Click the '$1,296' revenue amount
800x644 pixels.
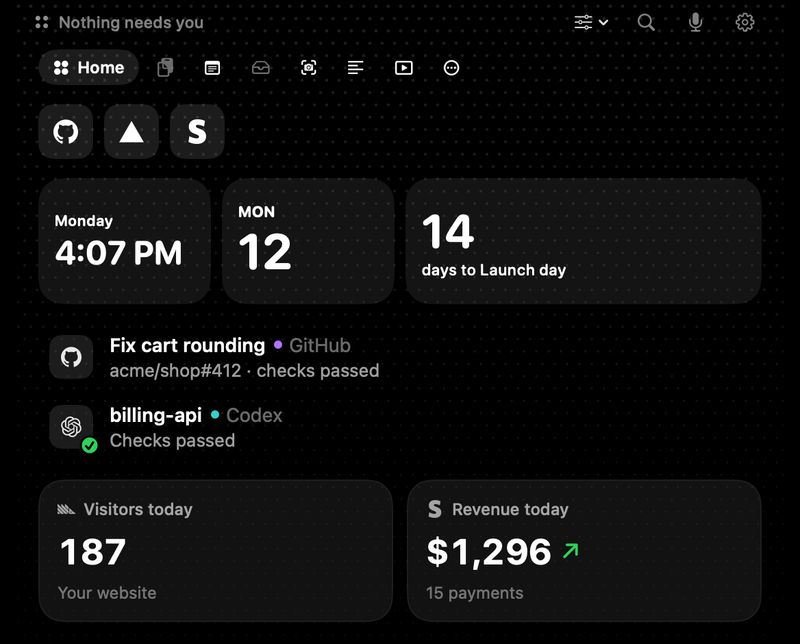489,552
